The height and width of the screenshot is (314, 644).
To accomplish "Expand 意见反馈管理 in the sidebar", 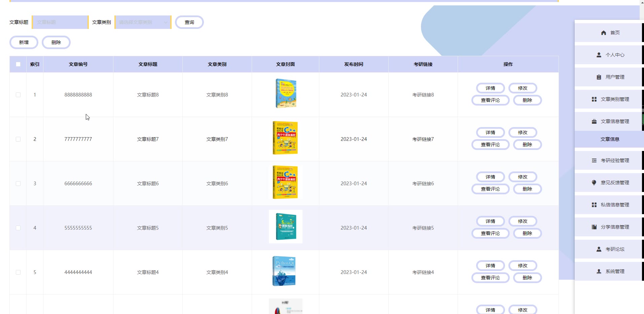I will 609,183.
